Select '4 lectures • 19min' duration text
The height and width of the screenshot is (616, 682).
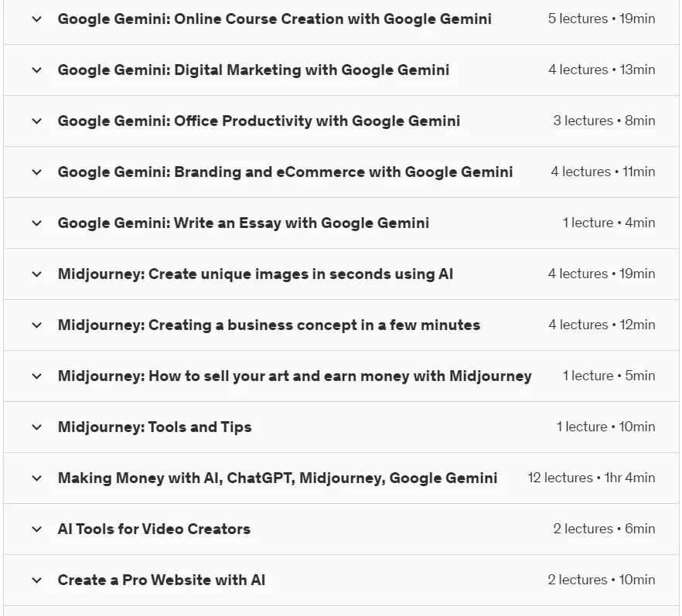tap(602, 274)
